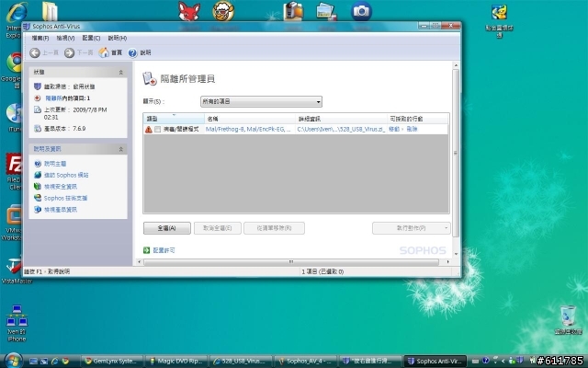Open the 檢視(V) menu

pyautogui.click(x=65, y=38)
